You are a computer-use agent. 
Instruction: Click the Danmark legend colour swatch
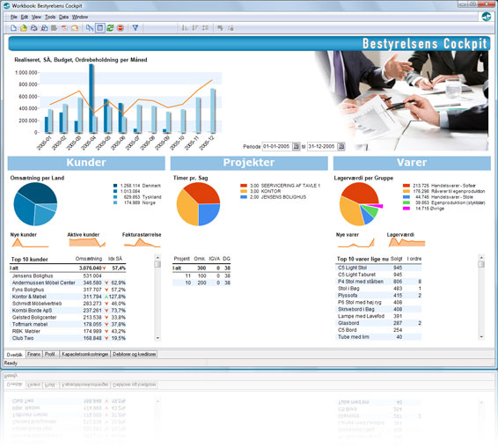[115, 186]
